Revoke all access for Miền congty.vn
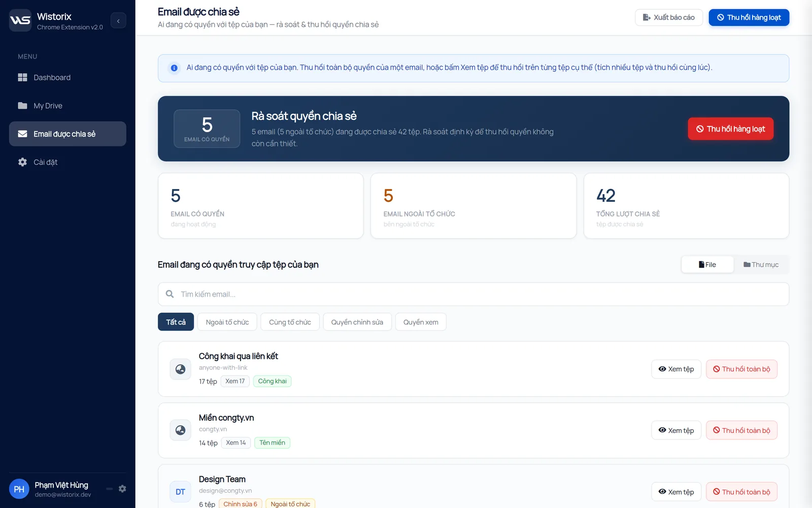 [x=741, y=430]
